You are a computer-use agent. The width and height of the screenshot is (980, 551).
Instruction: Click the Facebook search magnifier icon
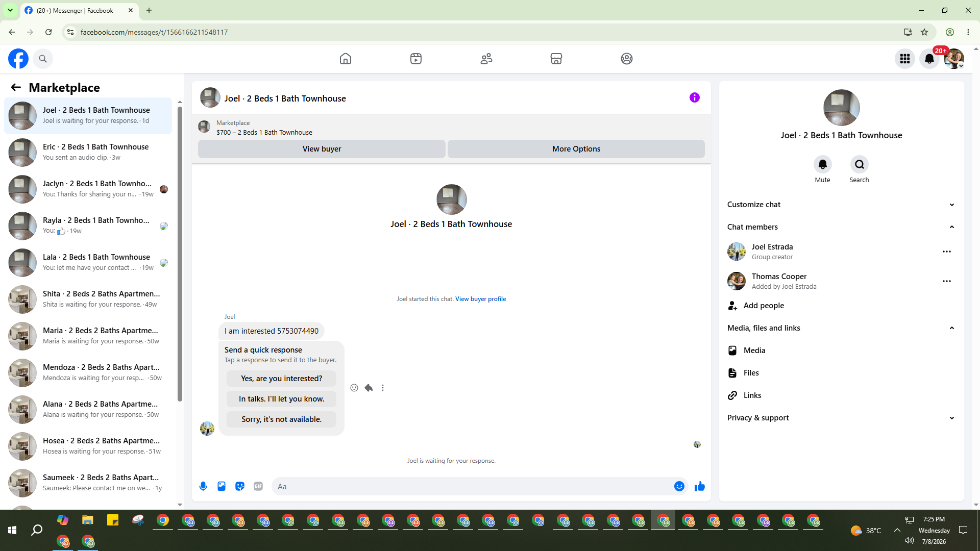coord(43,59)
